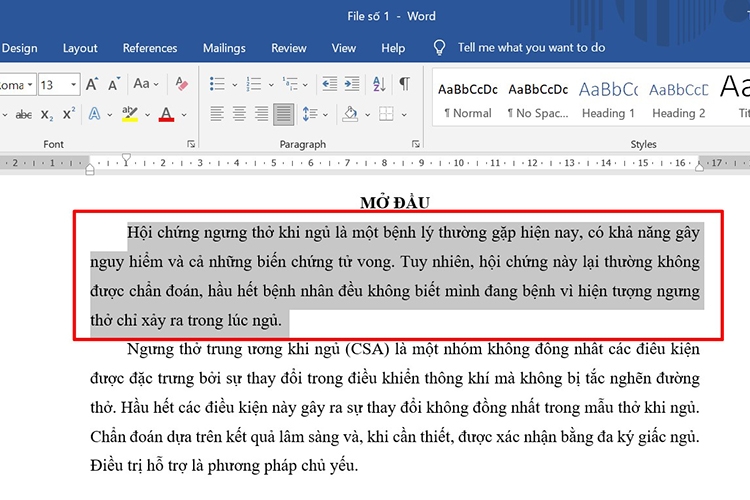Click the Text Effects outlined A icon

95,114
